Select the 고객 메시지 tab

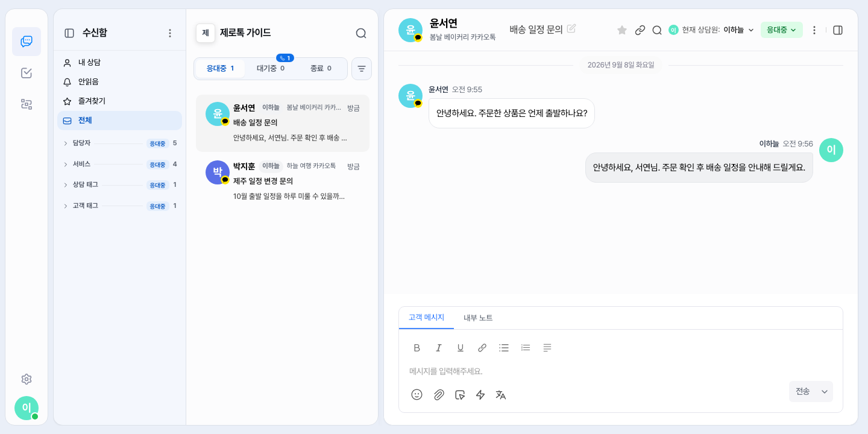(426, 318)
